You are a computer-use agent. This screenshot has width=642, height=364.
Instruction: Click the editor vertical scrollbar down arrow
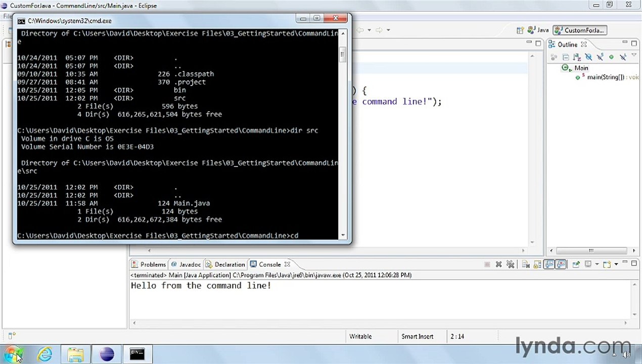532,242
